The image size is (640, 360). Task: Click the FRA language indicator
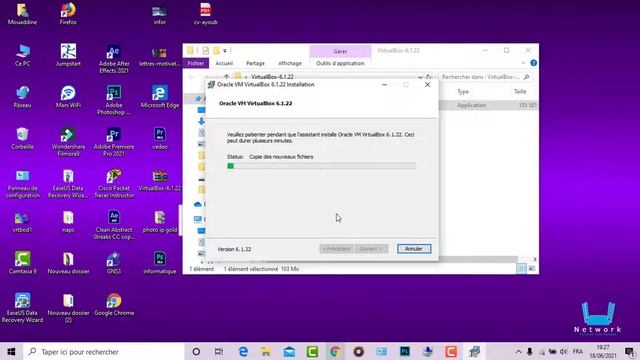click(578, 351)
